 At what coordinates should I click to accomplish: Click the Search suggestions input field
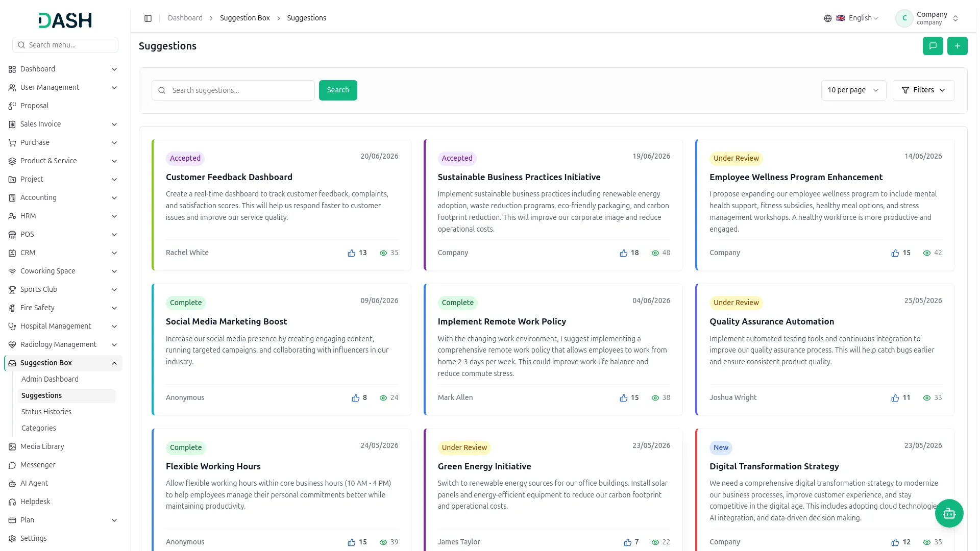233,90
